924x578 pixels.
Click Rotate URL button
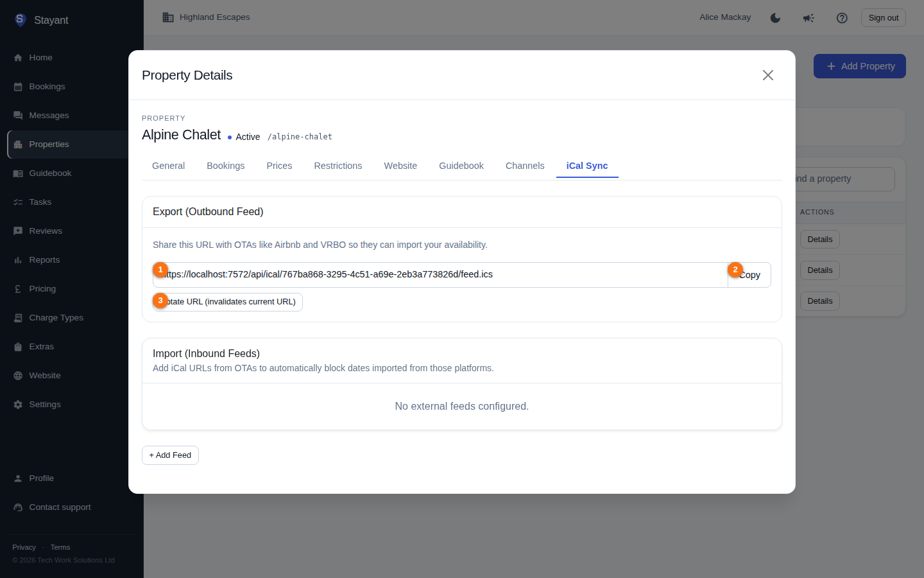pyautogui.click(x=228, y=302)
